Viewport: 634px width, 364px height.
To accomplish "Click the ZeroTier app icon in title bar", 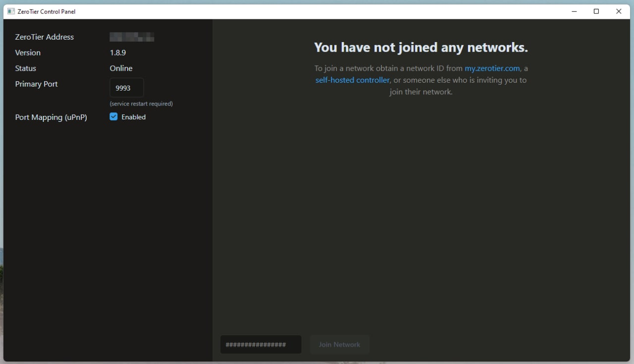I will click(11, 11).
